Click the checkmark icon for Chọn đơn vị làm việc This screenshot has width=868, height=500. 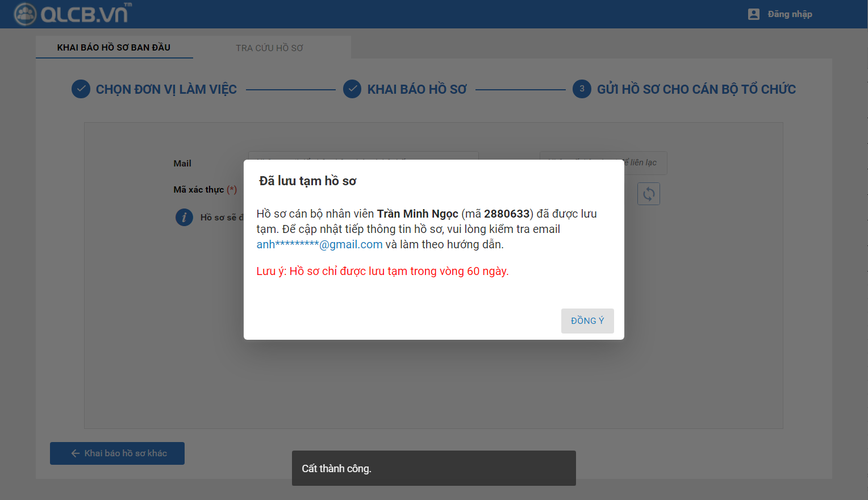tap(81, 89)
